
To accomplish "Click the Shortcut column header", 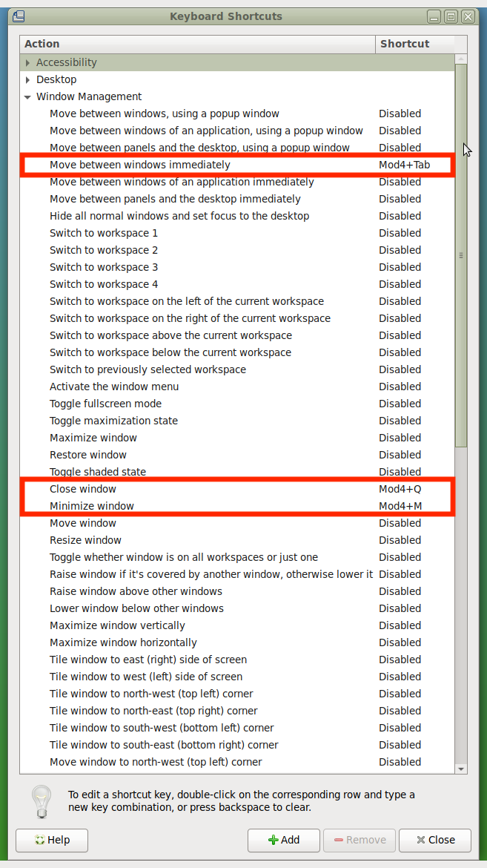I will [x=414, y=44].
